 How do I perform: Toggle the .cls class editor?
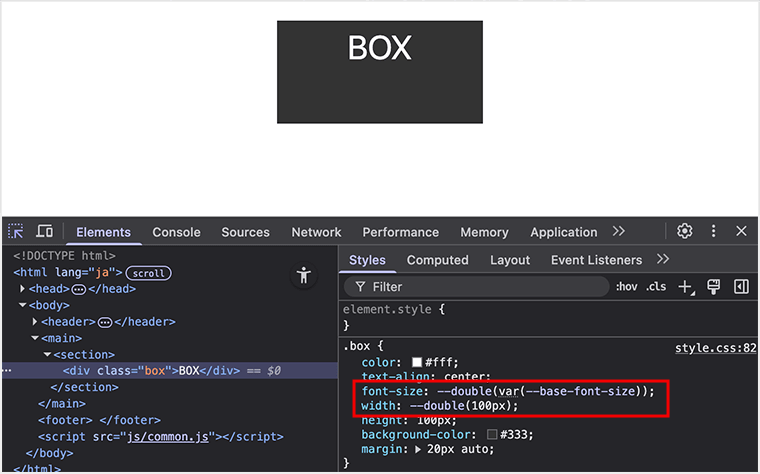(x=656, y=287)
